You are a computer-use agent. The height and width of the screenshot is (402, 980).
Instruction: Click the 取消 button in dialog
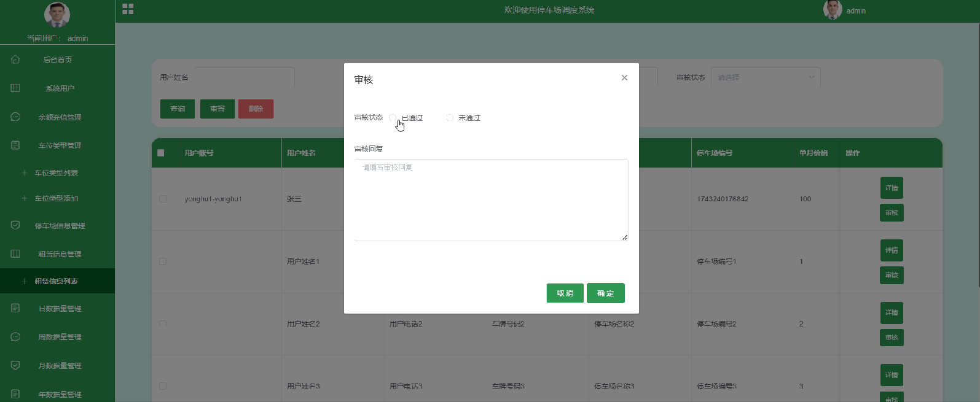pyautogui.click(x=565, y=293)
